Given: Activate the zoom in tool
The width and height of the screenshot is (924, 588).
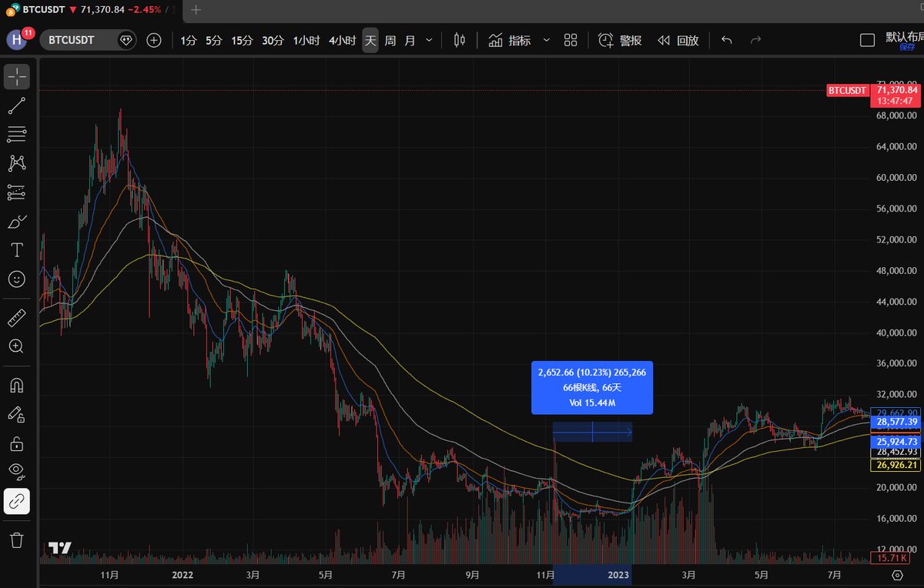Looking at the screenshot, I should (x=17, y=346).
